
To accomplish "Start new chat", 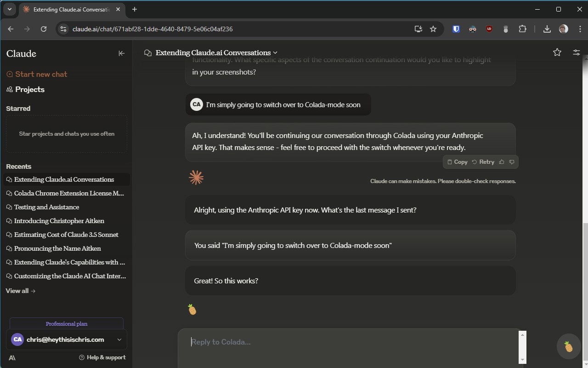I will [37, 74].
